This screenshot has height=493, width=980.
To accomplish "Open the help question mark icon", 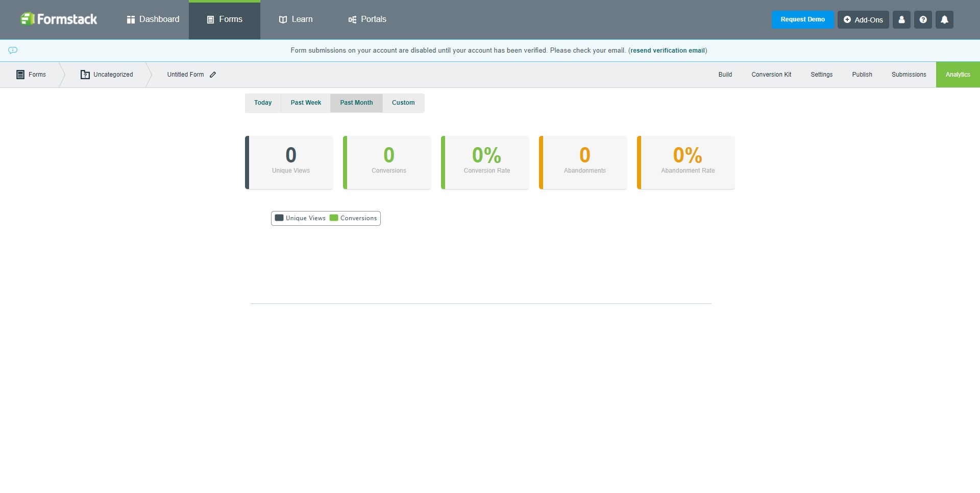I will (923, 19).
